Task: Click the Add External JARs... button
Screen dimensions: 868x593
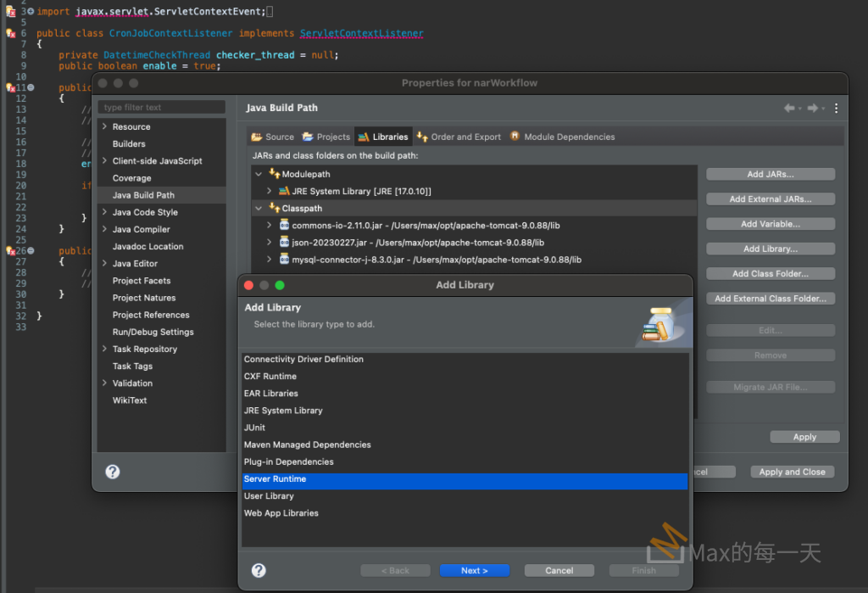Action: [x=770, y=199]
